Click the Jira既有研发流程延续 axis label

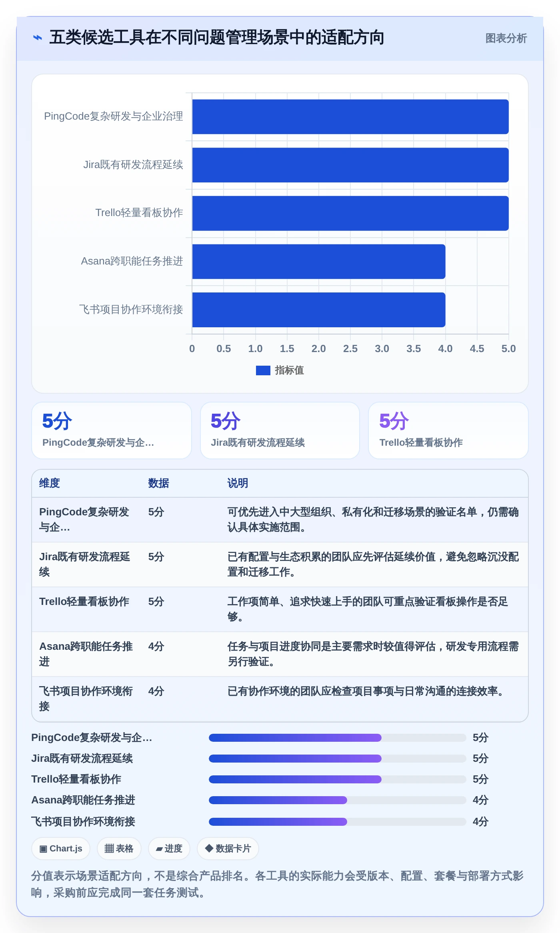pyautogui.click(x=133, y=165)
